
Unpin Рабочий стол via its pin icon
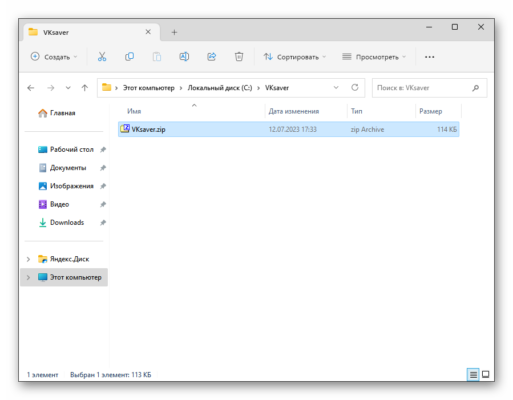tap(103, 150)
